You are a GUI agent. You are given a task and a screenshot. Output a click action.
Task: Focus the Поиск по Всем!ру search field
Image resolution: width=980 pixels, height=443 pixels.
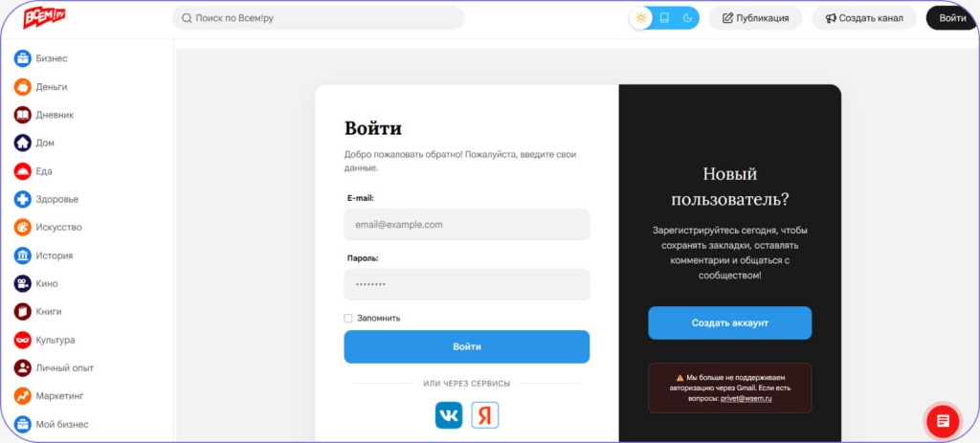pyautogui.click(x=318, y=18)
